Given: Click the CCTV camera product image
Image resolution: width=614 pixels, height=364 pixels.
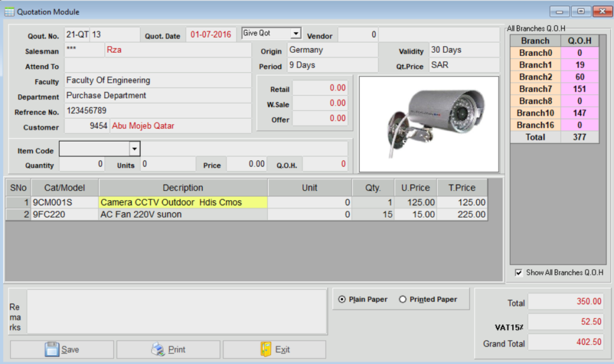Looking at the screenshot, I should [429, 124].
